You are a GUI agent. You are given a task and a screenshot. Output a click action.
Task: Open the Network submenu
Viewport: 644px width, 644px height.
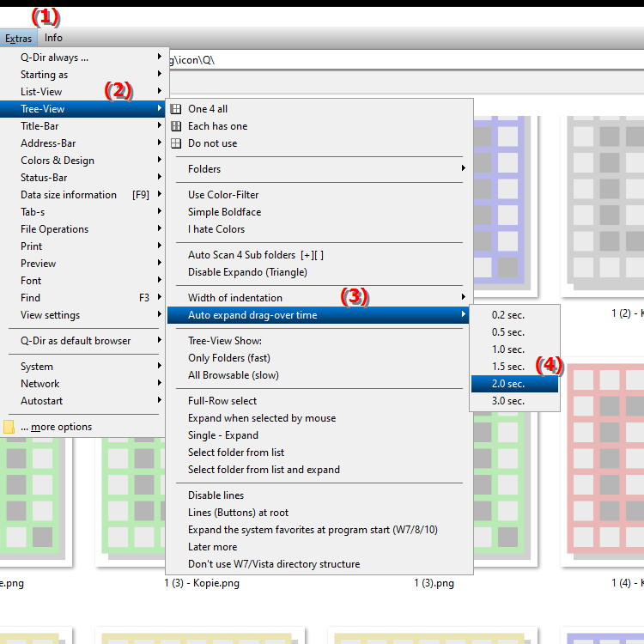(x=83, y=384)
